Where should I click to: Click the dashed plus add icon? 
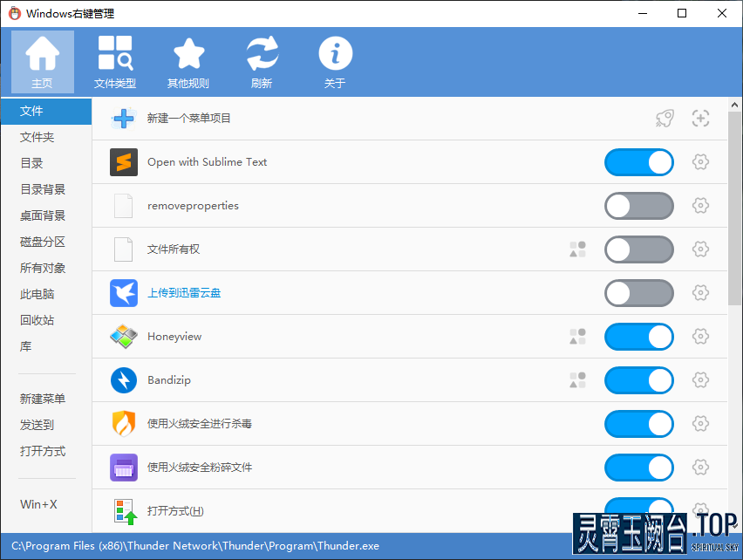click(700, 119)
